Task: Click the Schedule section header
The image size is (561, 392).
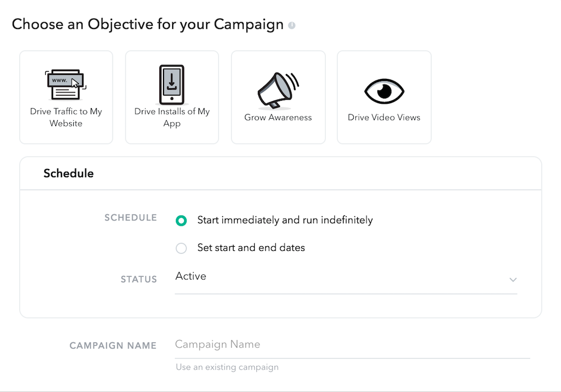Action: 69,173
